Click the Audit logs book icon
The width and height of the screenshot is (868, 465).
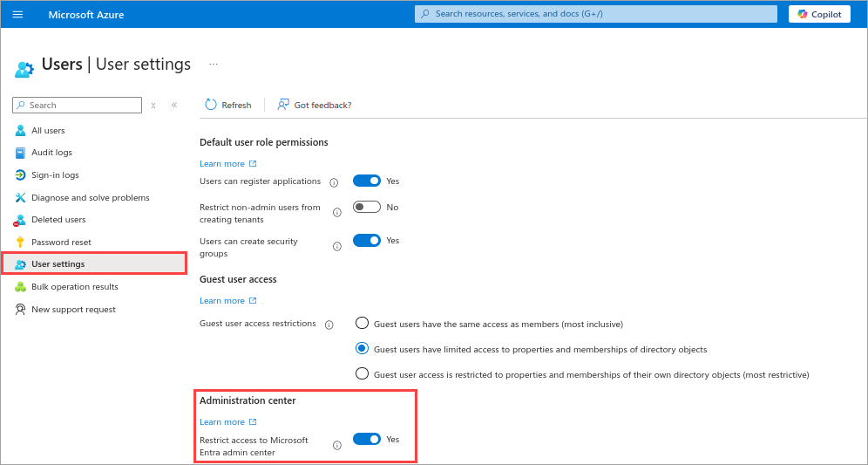point(21,153)
